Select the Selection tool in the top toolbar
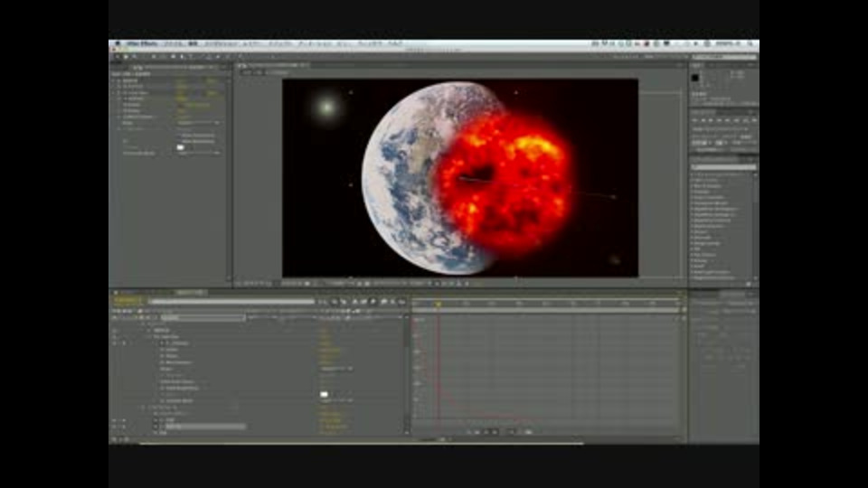The width and height of the screenshot is (868, 488). (117, 57)
